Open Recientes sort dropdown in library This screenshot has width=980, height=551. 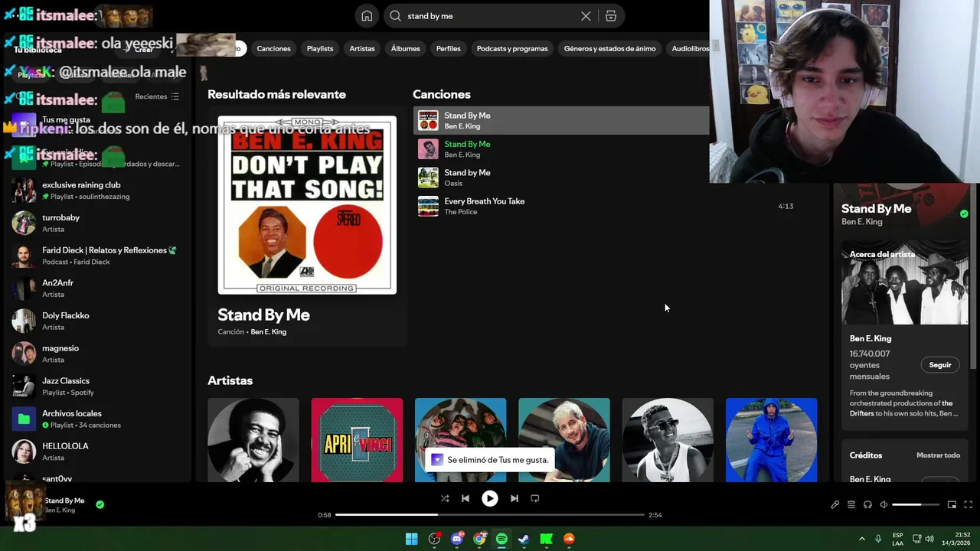pos(157,96)
